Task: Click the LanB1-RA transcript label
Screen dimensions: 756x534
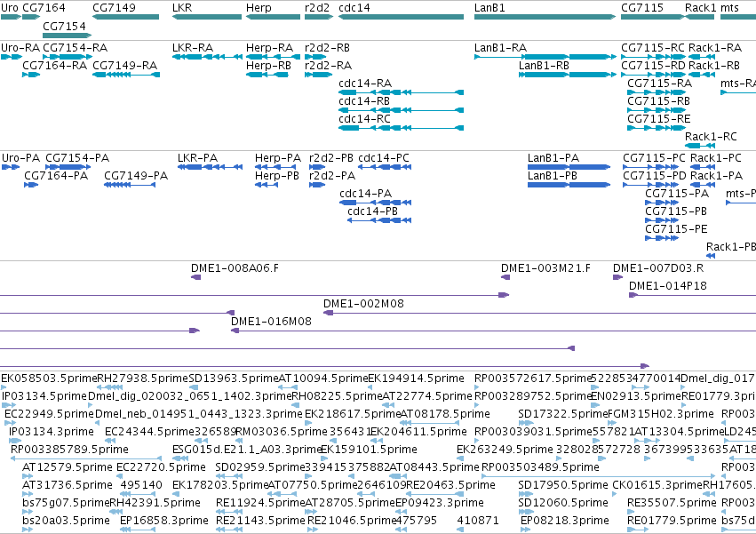Action: pos(500,48)
